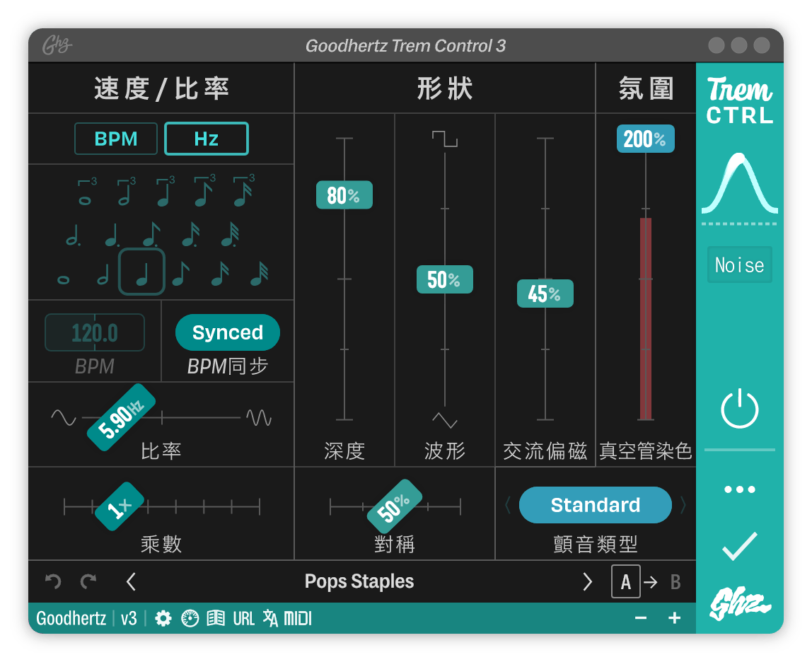Click the language translate icon

[x=270, y=618]
